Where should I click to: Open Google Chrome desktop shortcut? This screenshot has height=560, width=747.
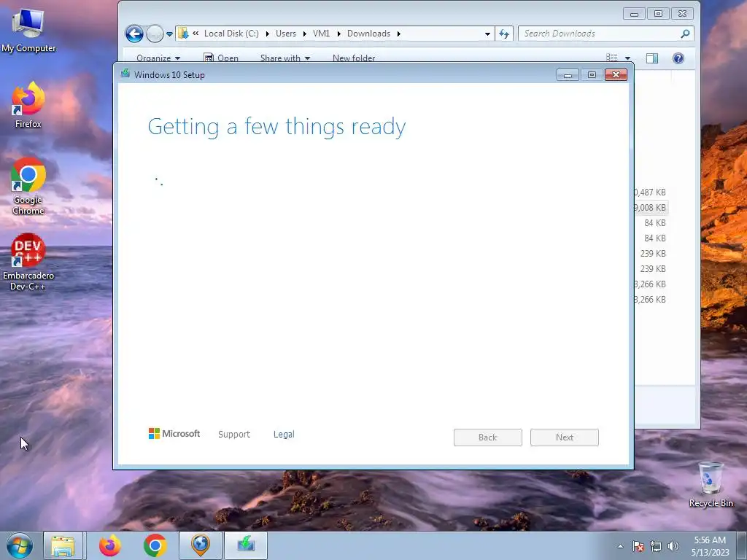28,186
